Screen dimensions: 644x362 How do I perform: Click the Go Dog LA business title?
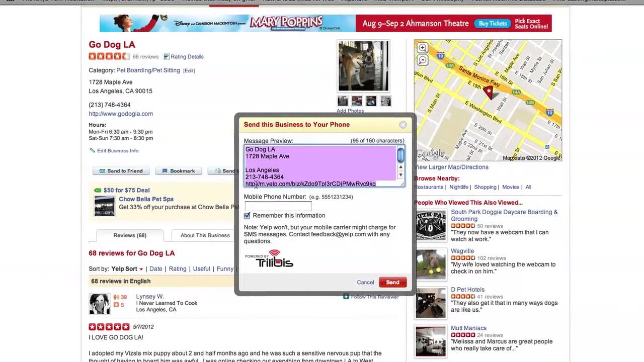[112, 45]
